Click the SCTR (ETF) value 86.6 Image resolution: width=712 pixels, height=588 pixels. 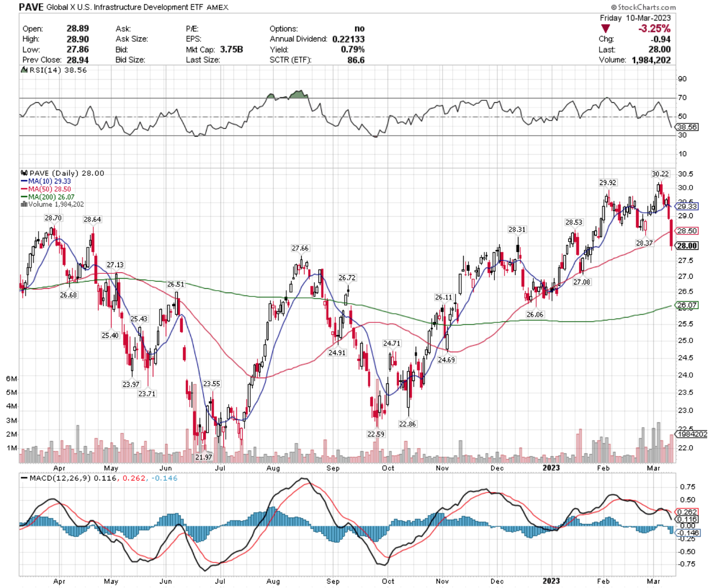coord(356,60)
